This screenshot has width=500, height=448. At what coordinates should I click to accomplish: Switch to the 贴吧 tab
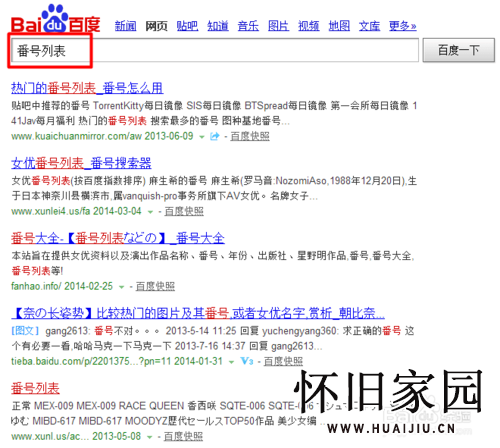tap(187, 26)
